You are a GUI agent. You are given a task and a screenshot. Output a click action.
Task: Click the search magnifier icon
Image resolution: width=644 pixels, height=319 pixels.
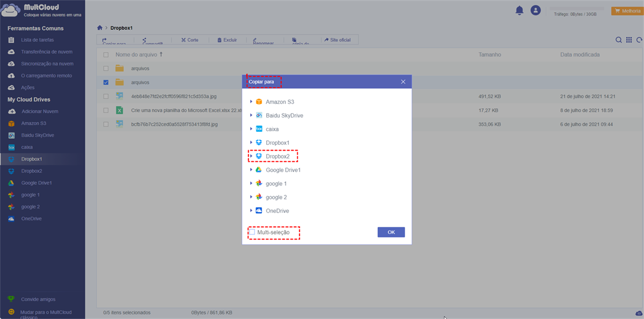point(619,40)
